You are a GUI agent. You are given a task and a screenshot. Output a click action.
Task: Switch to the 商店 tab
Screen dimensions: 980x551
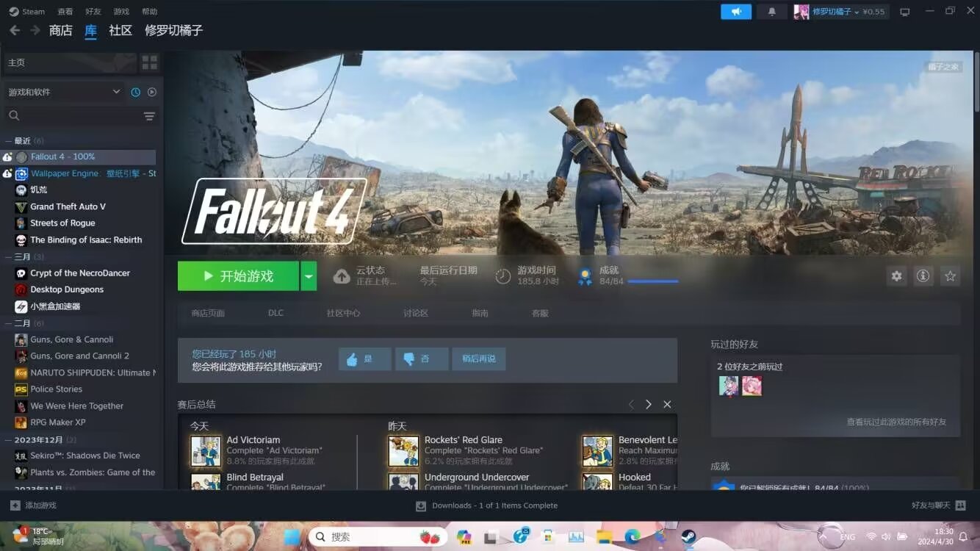point(61,31)
